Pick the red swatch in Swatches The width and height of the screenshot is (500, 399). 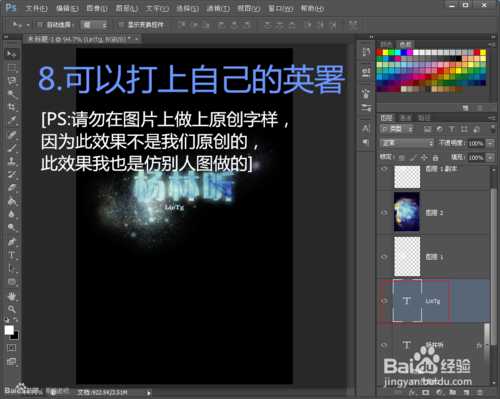coord(379,52)
